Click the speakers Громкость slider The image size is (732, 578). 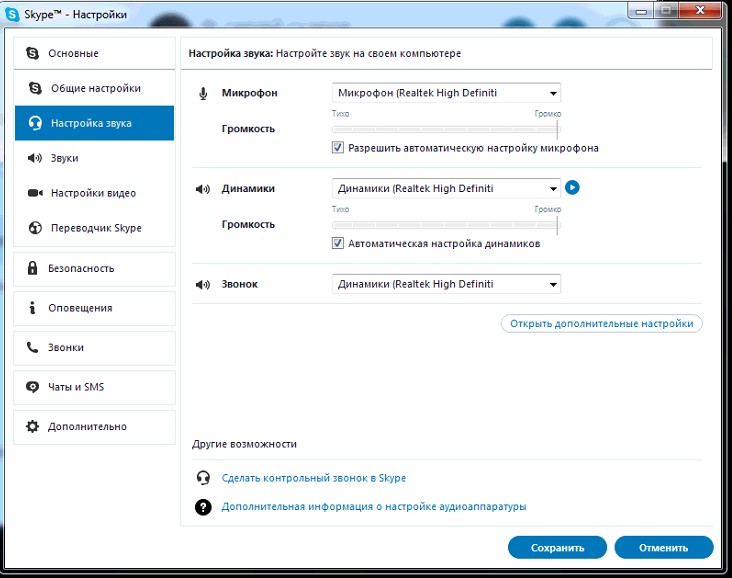[446, 225]
